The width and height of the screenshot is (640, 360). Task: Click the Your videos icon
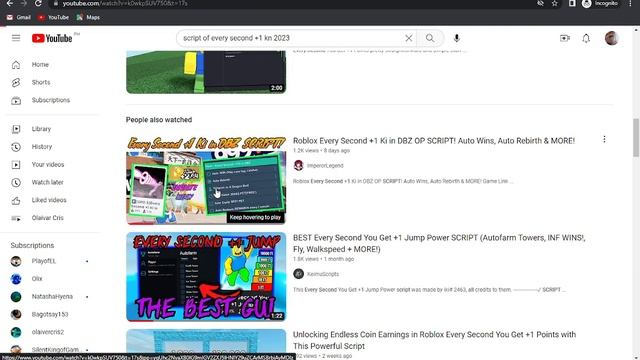16,164
